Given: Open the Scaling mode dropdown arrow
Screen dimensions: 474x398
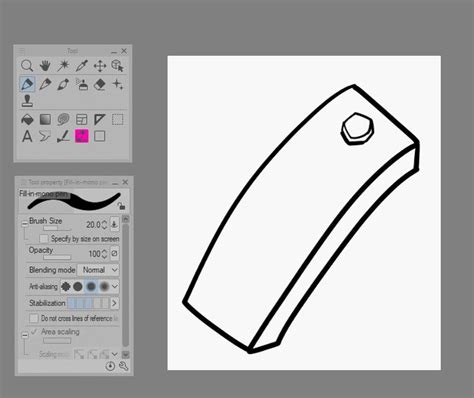Looking at the screenshot, I should point(115,354).
